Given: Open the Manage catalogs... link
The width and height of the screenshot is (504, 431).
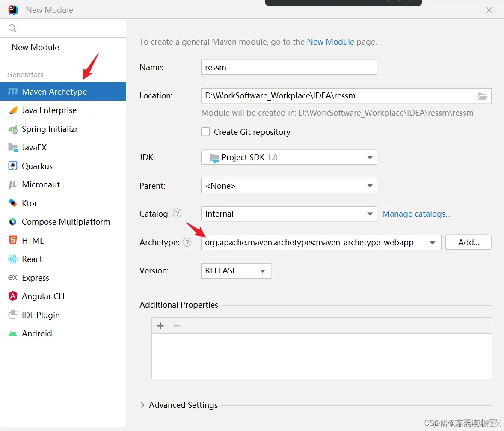Looking at the screenshot, I should 416,214.
